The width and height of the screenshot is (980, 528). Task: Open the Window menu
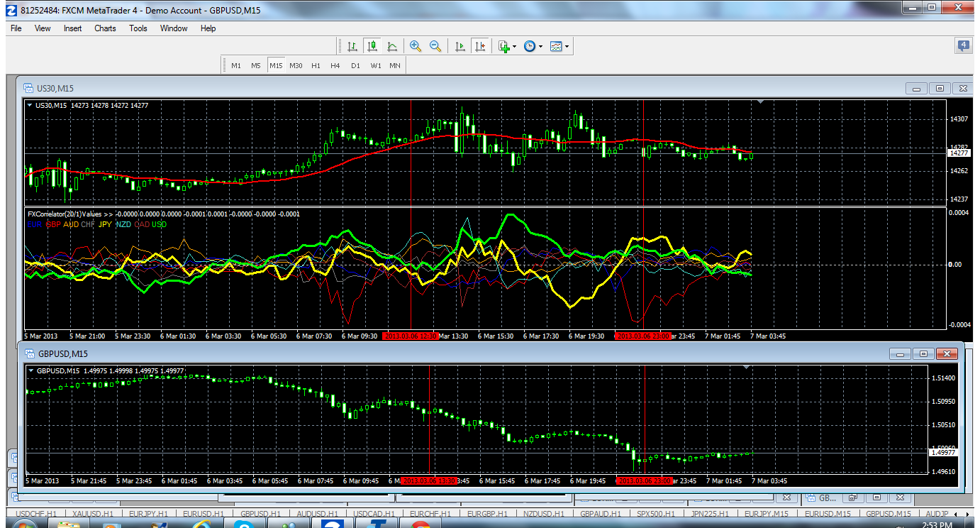point(174,28)
